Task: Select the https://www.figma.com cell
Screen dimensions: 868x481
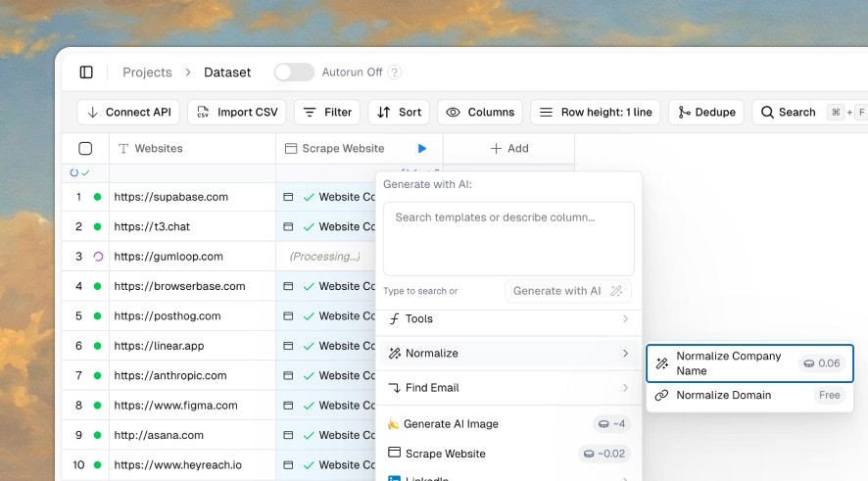Action: coord(192,406)
